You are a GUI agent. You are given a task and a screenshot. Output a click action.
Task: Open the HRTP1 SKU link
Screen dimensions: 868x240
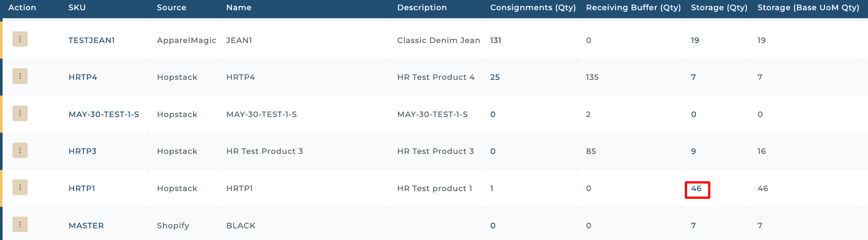(82, 189)
